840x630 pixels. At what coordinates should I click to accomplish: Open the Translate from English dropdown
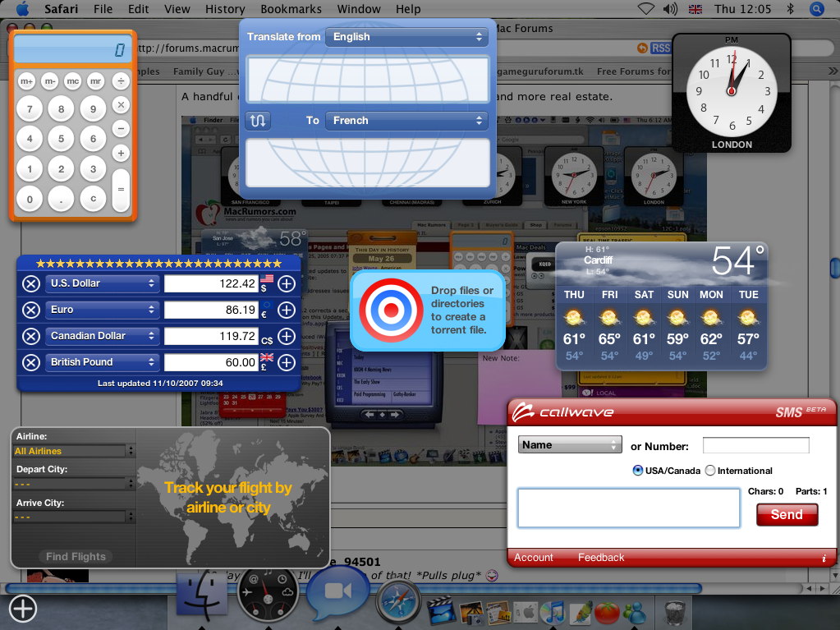(x=406, y=37)
